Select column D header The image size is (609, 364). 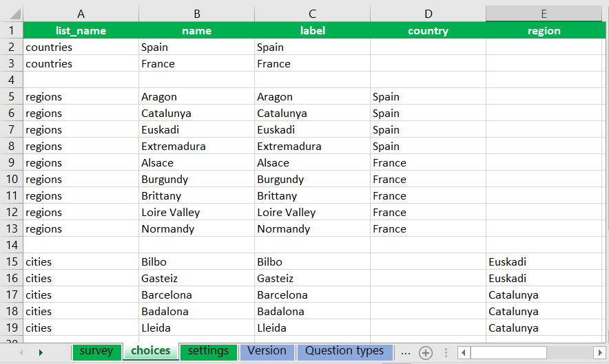coord(428,14)
